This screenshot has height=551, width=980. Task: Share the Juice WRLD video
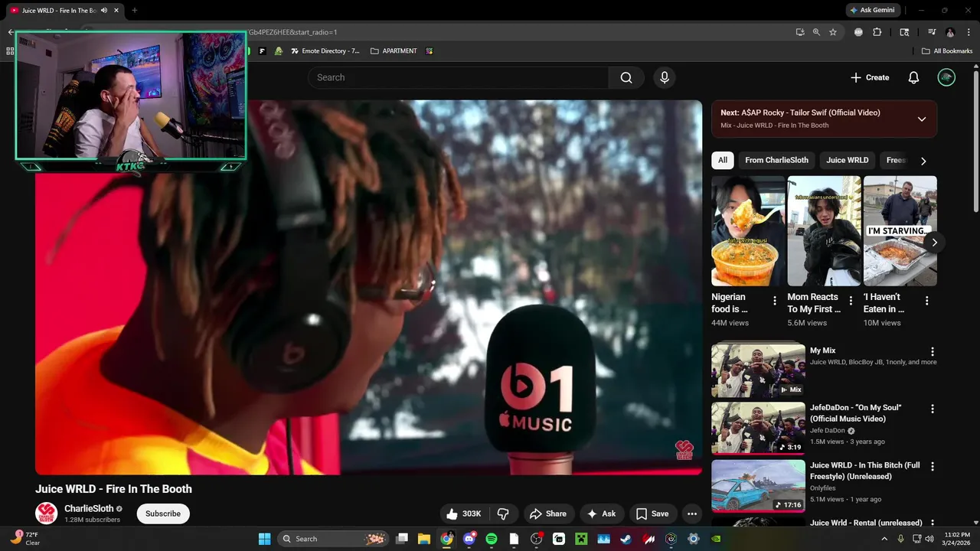point(548,514)
